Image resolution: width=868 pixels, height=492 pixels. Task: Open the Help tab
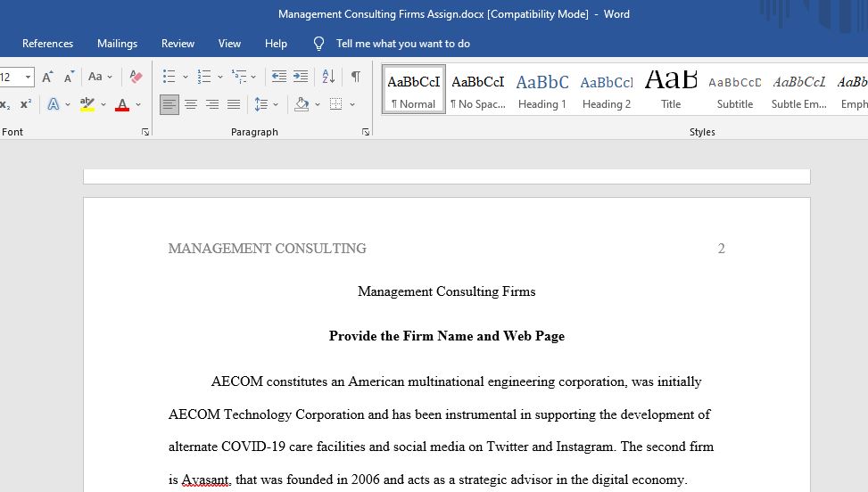pyautogui.click(x=276, y=44)
